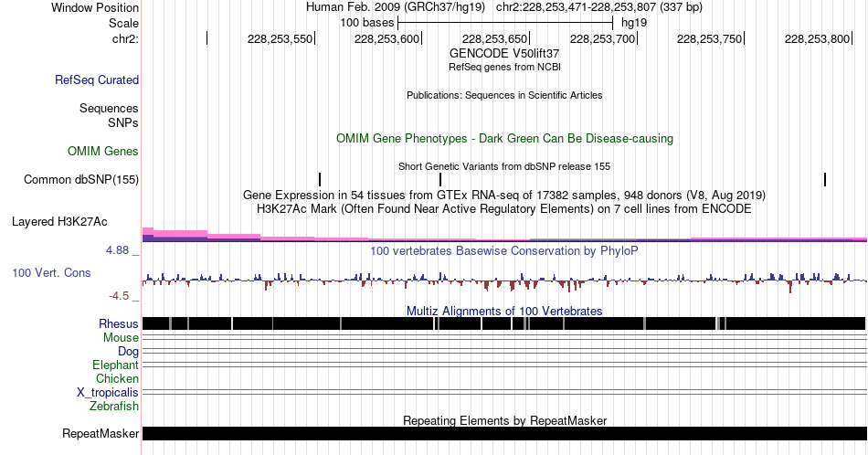Click the Rhesus black alignment bar
This screenshot has height=455, width=868.
[504, 323]
